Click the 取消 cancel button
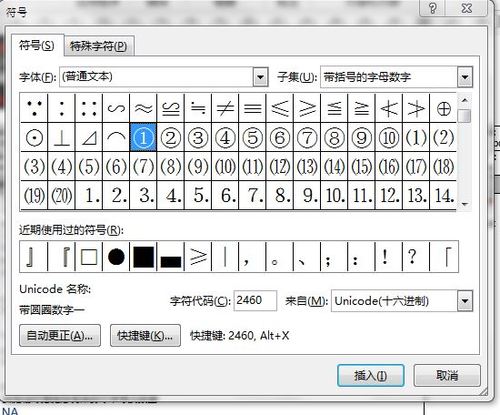Screen dimensions: 500x415 click(x=447, y=376)
